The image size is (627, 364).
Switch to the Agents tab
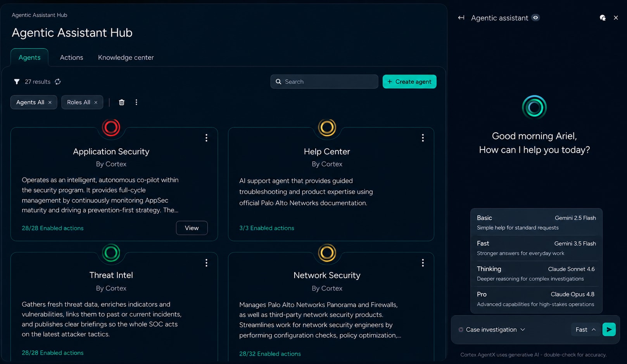tap(29, 57)
